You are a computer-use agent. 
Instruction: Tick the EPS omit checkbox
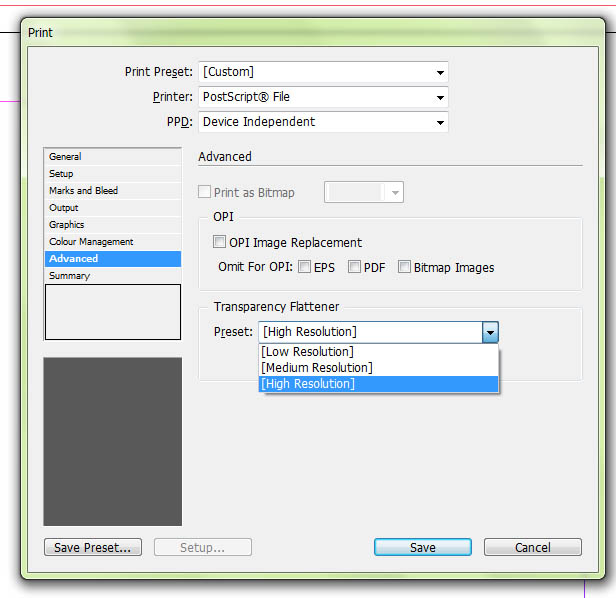pyautogui.click(x=304, y=267)
